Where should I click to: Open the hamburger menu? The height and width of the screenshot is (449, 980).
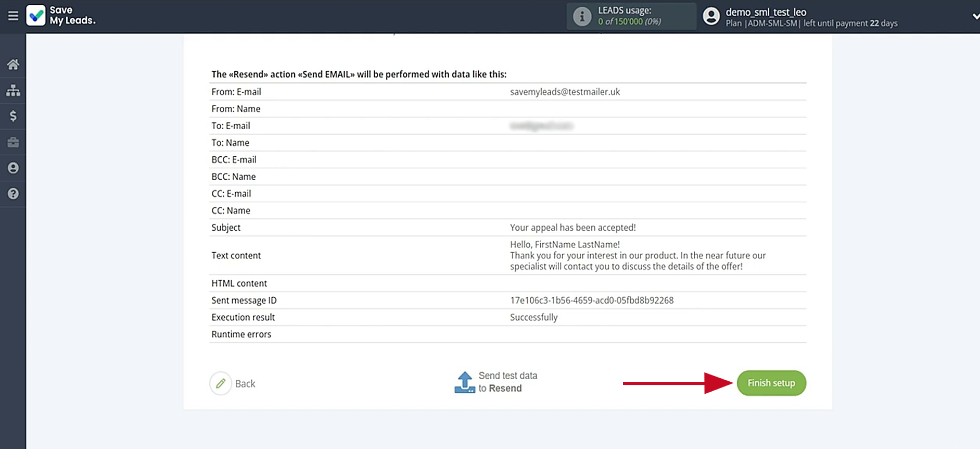13,16
